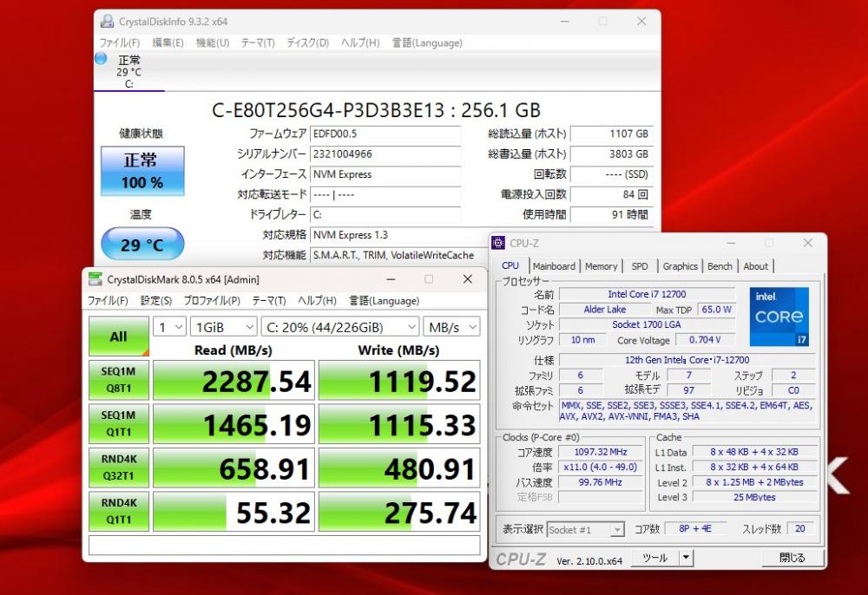
Task: Switch to the Mainboard tab in CPU-Z
Action: point(554,266)
